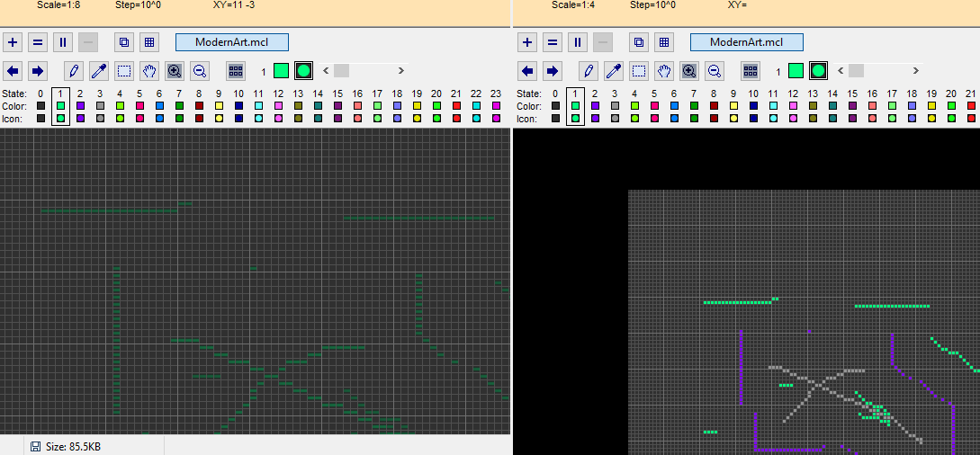Select the rectangle selection tool, right window
This screenshot has width=980, height=455.
click(x=639, y=70)
